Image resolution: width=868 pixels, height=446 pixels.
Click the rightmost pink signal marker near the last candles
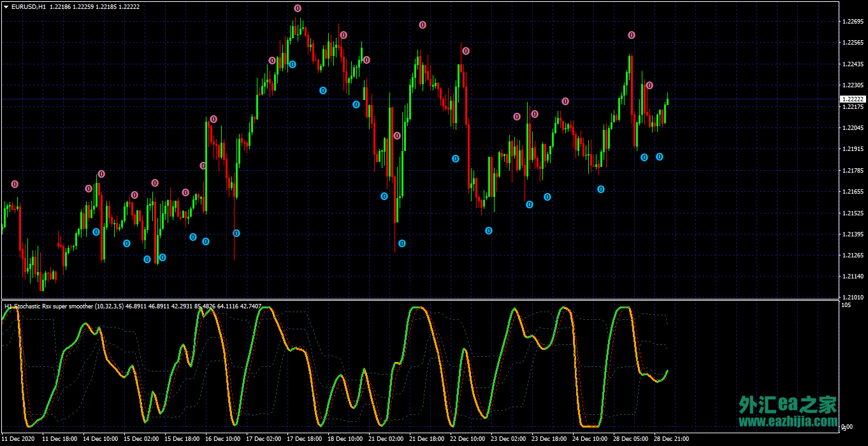(649, 85)
